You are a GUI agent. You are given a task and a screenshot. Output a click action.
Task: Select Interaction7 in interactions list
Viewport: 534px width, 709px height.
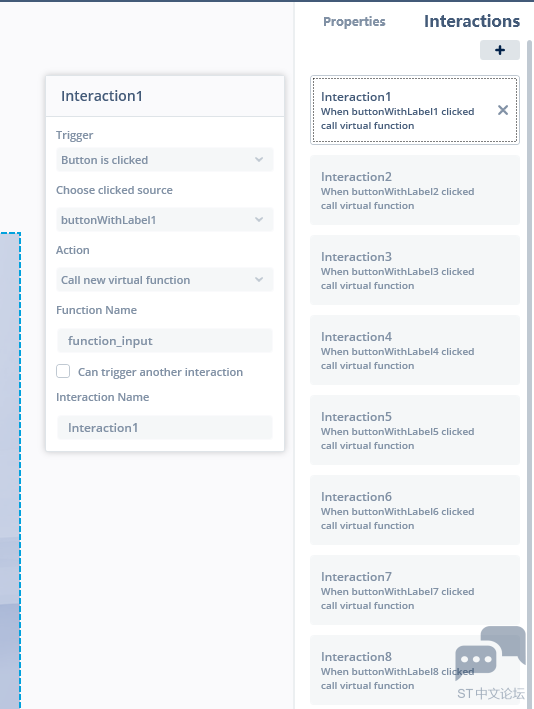[x=415, y=591]
